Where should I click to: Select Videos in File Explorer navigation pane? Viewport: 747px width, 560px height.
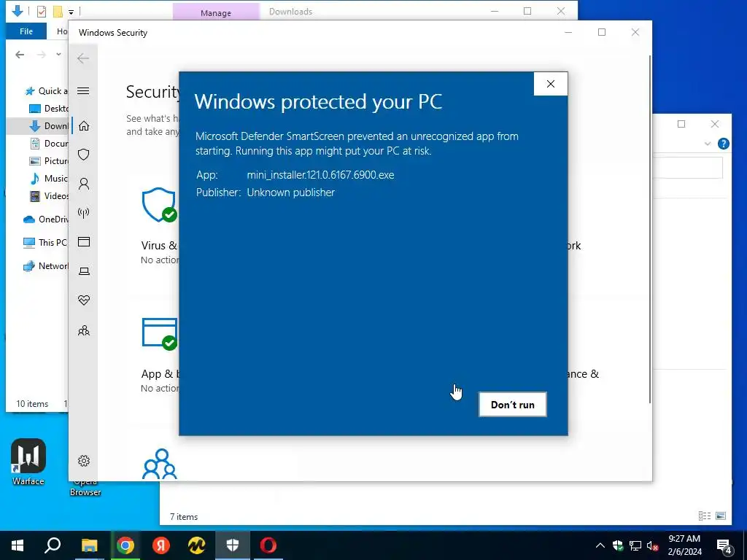pos(49,195)
